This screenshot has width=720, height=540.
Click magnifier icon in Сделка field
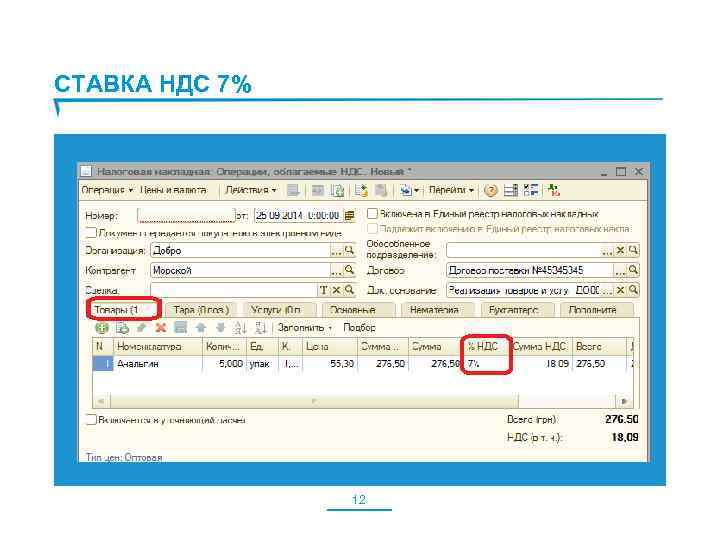coord(349,290)
